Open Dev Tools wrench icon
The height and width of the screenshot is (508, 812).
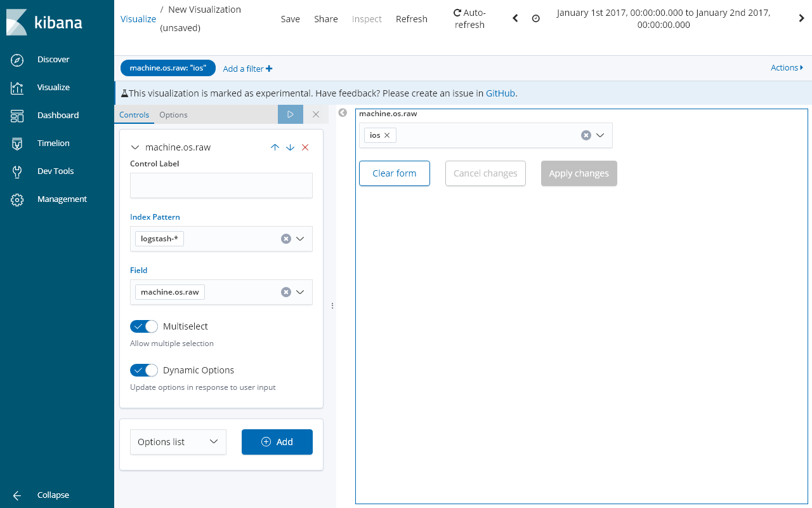pos(17,171)
